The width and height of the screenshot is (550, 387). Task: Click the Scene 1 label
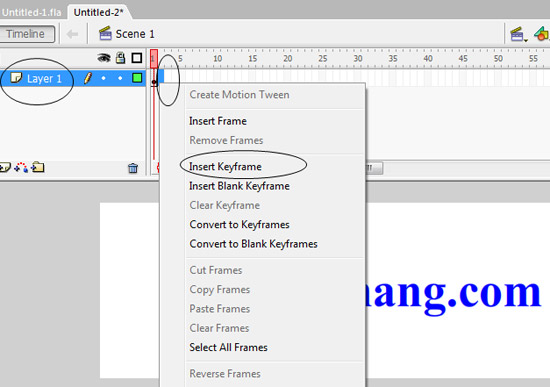click(x=135, y=34)
